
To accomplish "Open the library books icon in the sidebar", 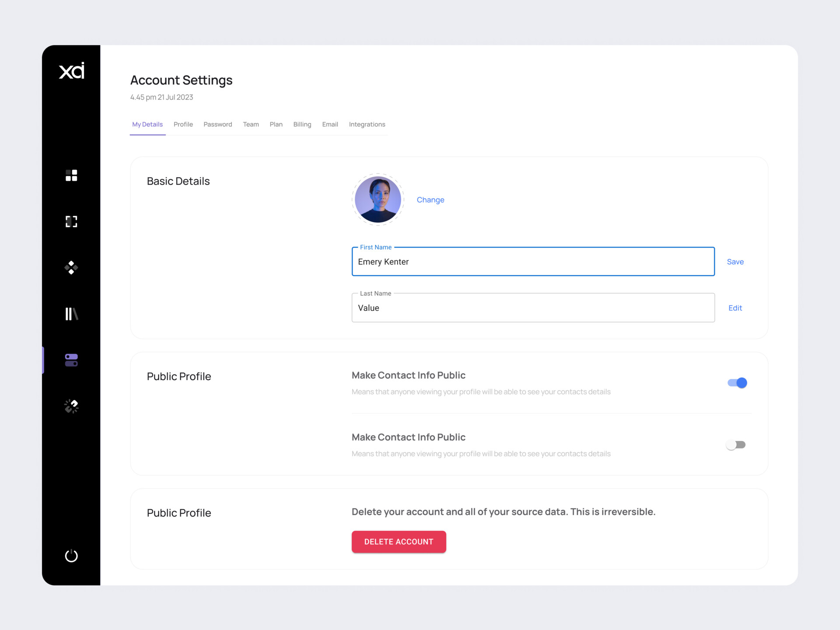I will click(x=71, y=314).
